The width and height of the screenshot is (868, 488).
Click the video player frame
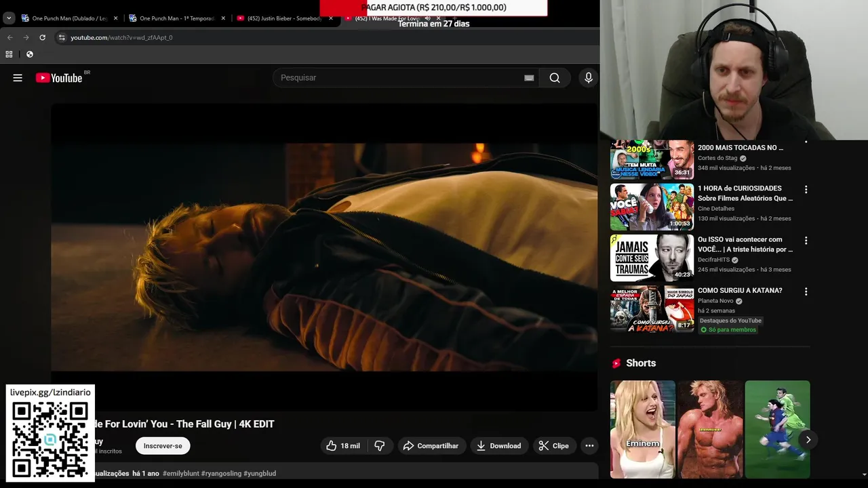pos(324,257)
